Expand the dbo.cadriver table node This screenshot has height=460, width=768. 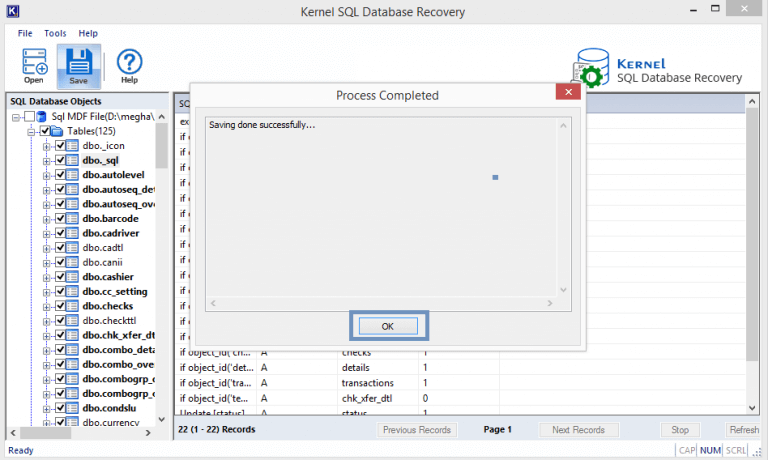(47, 234)
